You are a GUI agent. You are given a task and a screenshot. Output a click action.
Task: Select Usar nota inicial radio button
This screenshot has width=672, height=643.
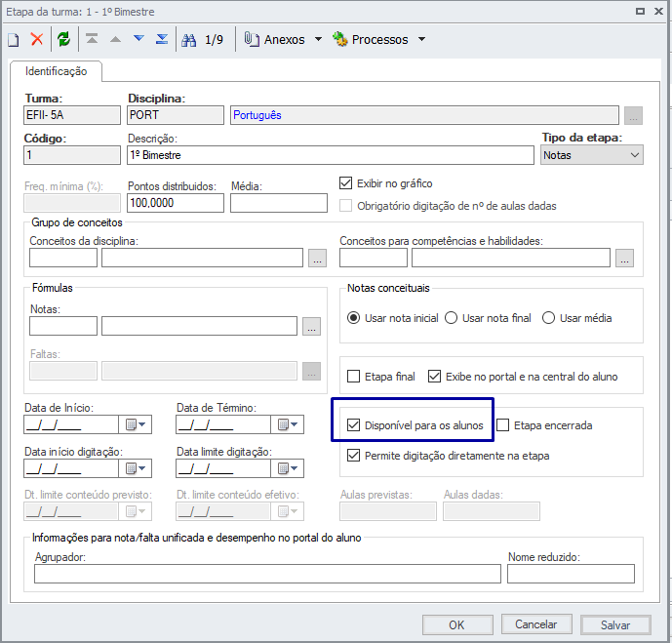[353, 318]
